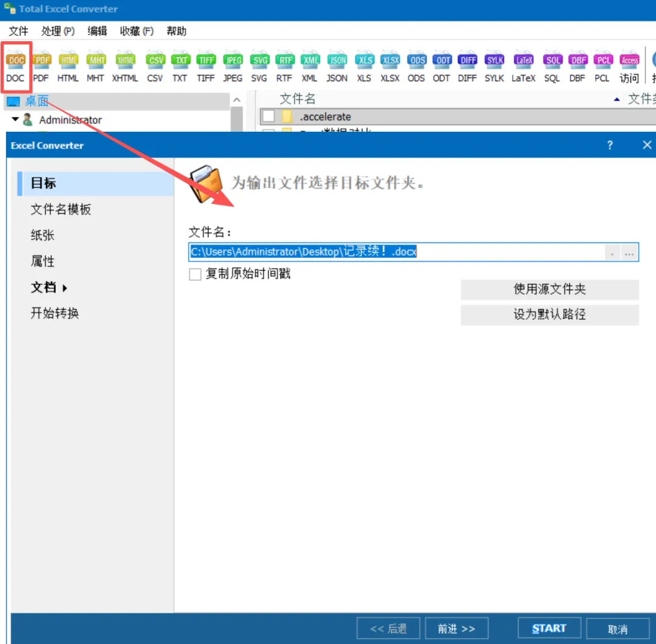This screenshot has height=644, width=656.
Task: Select the JPEG format icon
Action: click(x=233, y=67)
